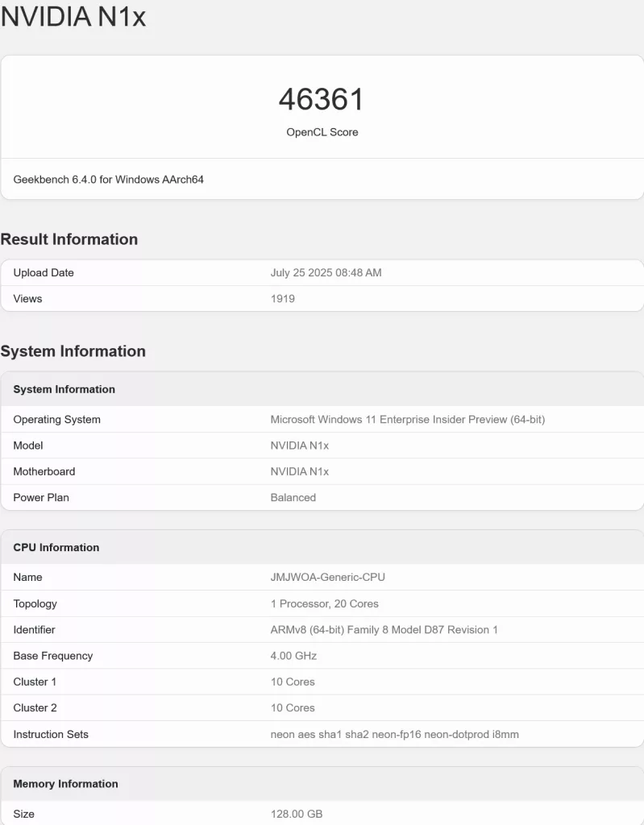Select the ARMv8 Family 8 Model D87 value
The image size is (644, 825).
[x=384, y=629]
